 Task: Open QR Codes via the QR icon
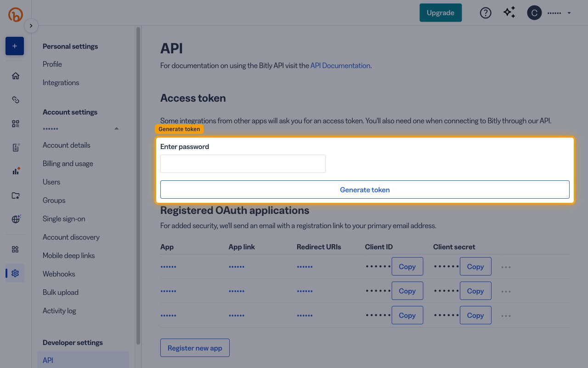16,124
